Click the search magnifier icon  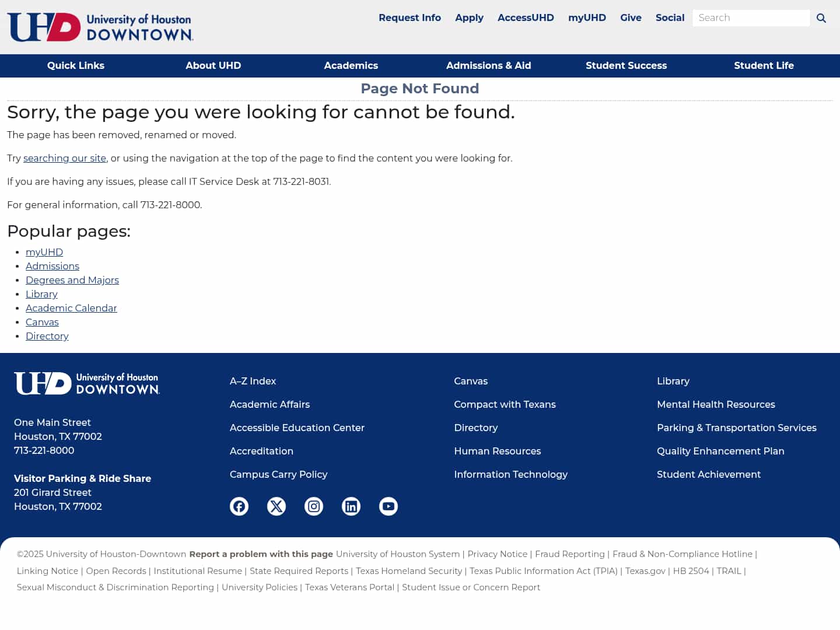click(821, 18)
